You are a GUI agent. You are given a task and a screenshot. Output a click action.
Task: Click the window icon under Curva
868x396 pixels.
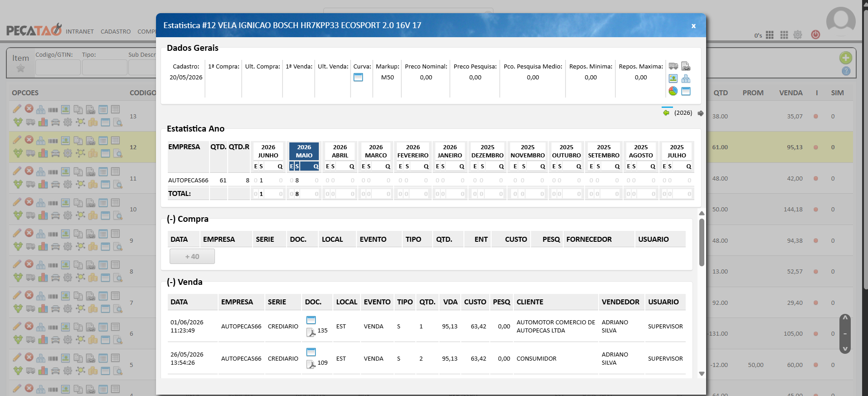(358, 77)
